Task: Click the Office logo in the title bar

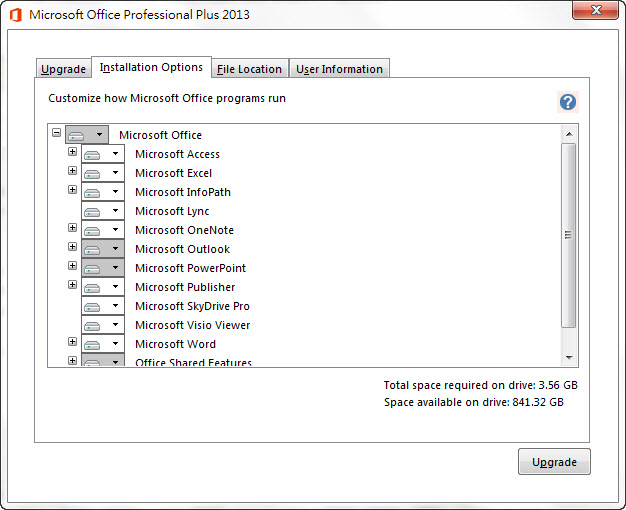Action: click(x=16, y=15)
